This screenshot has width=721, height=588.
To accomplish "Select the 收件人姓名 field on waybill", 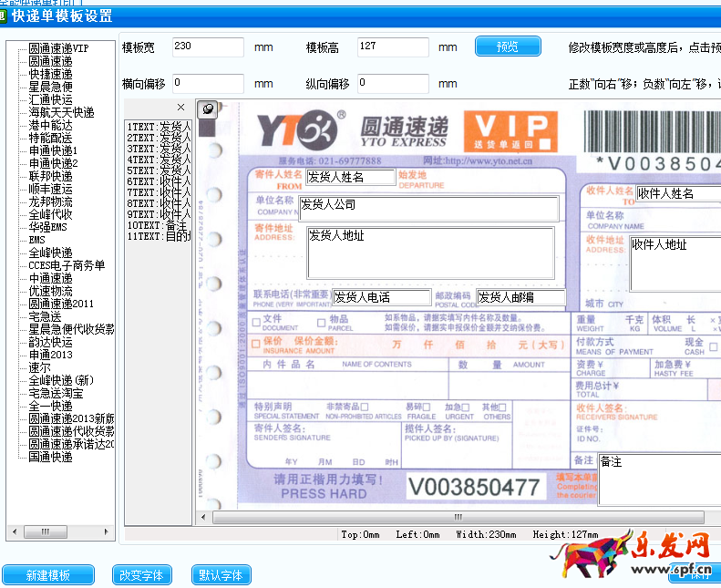I will click(x=679, y=193).
